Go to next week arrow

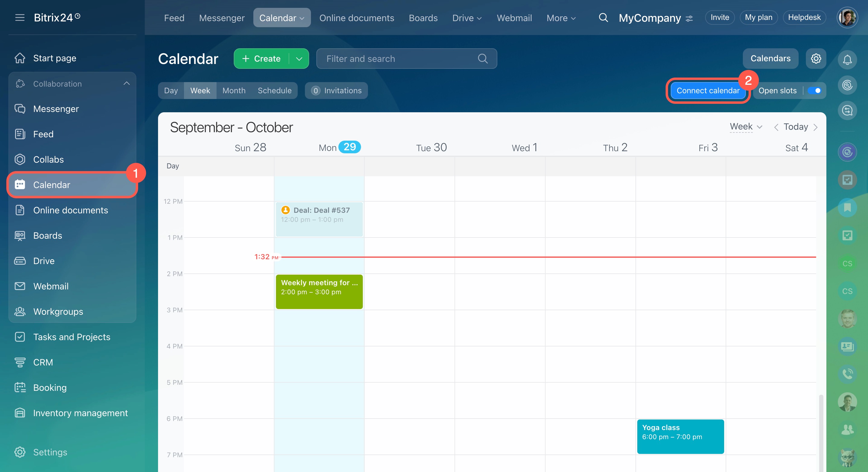point(816,127)
